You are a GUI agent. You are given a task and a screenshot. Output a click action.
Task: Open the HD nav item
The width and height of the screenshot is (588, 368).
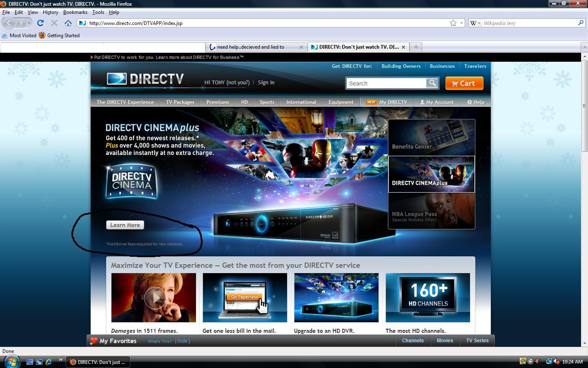(x=245, y=102)
